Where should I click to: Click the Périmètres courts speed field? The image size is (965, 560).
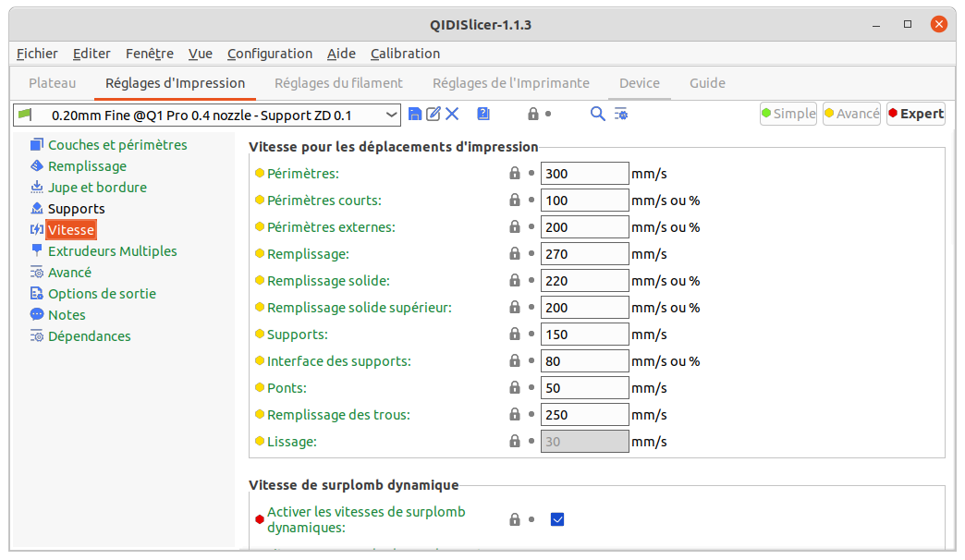585,200
